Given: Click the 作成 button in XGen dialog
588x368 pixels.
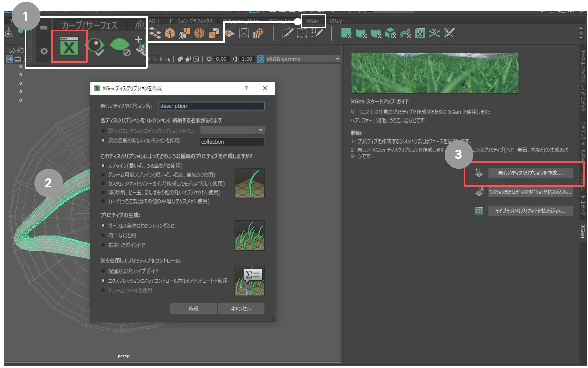Looking at the screenshot, I should pos(193,309).
